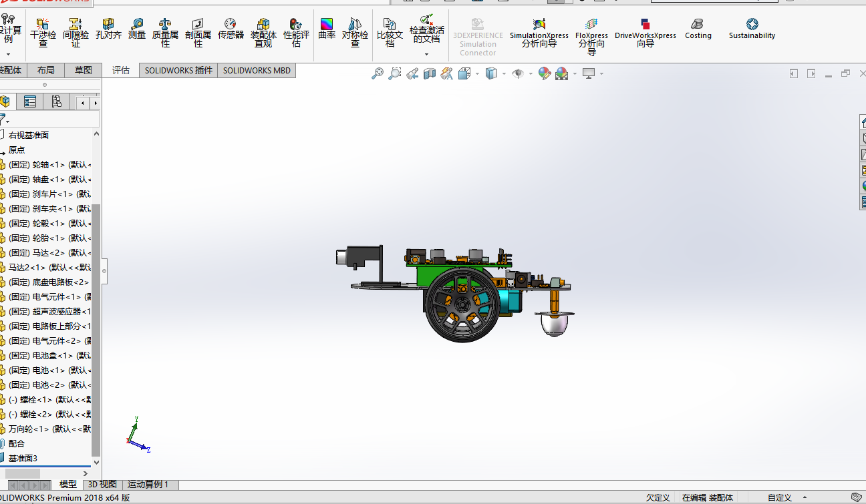Run 对称检查 symmetry check
This screenshot has height=504, width=866.
(355, 33)
